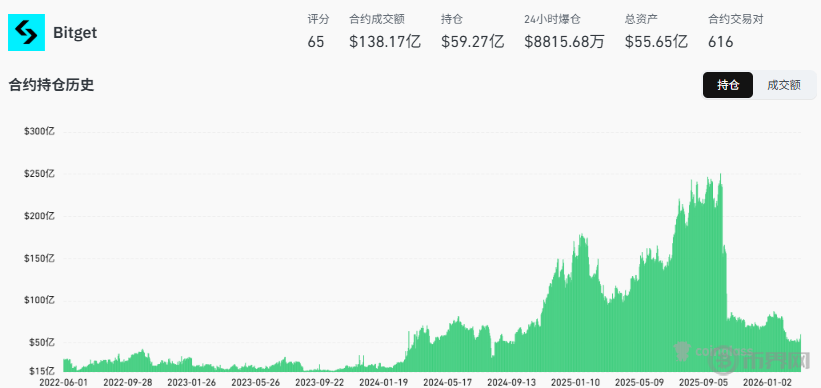The image size is (821, 388).
Task: Click the 2022-09-28 date label
Action: (128, 382)
